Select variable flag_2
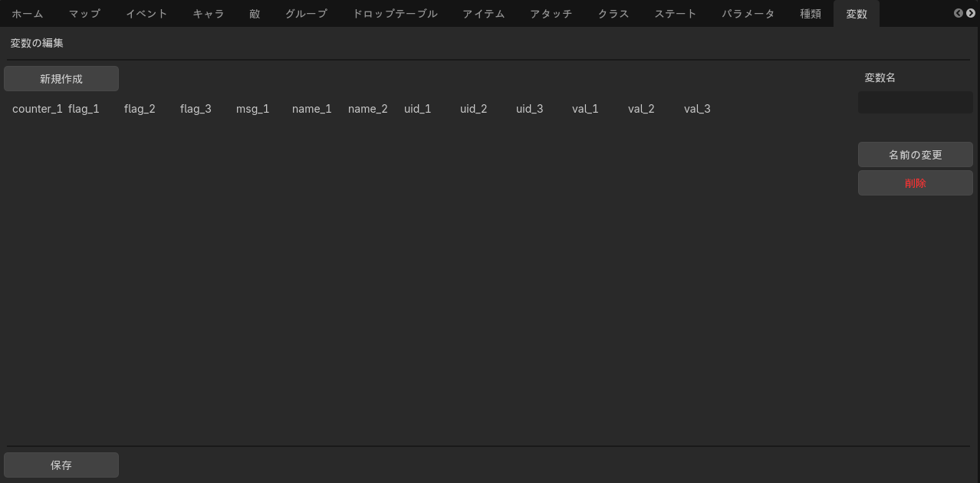980x483 pixels. (x=140, y=109)
